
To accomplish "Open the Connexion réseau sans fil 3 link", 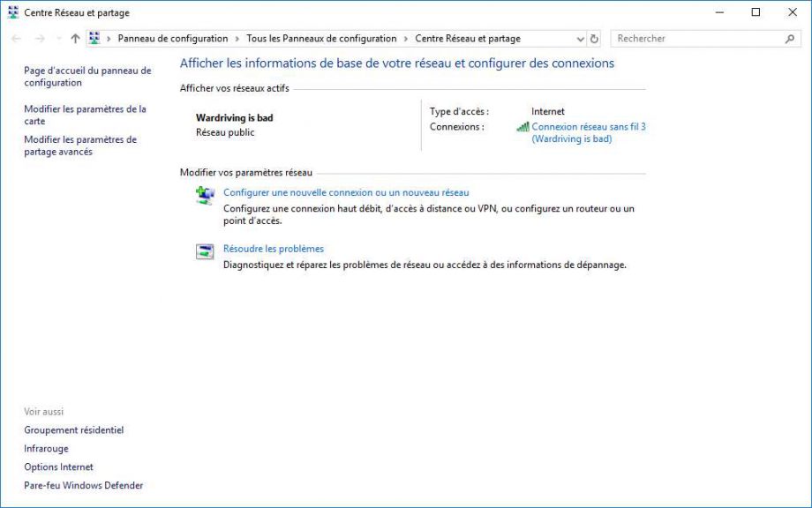I will point(588,127).
